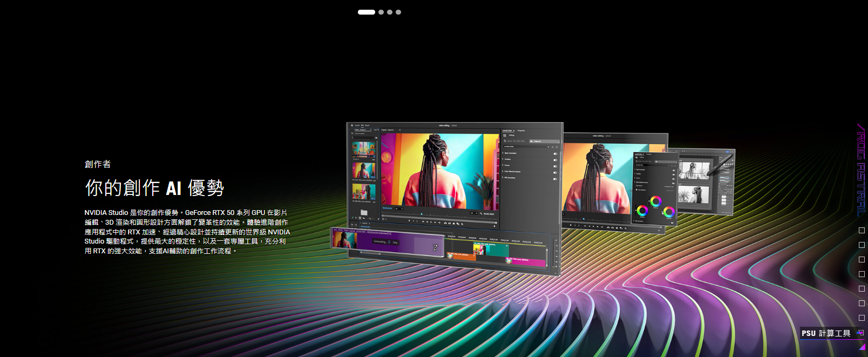
Task: Click the vertical ROG ASTRAL logo
Action: click(861, 170)
